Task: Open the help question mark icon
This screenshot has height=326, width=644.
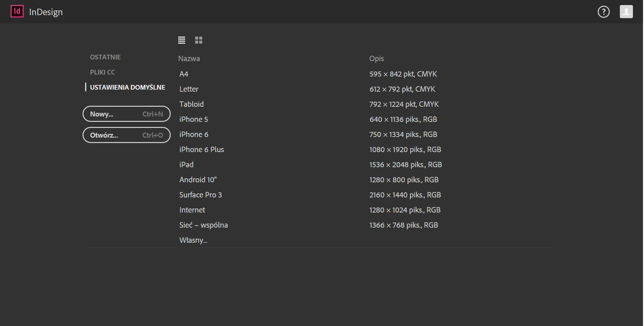Action: tap(604, 12)
